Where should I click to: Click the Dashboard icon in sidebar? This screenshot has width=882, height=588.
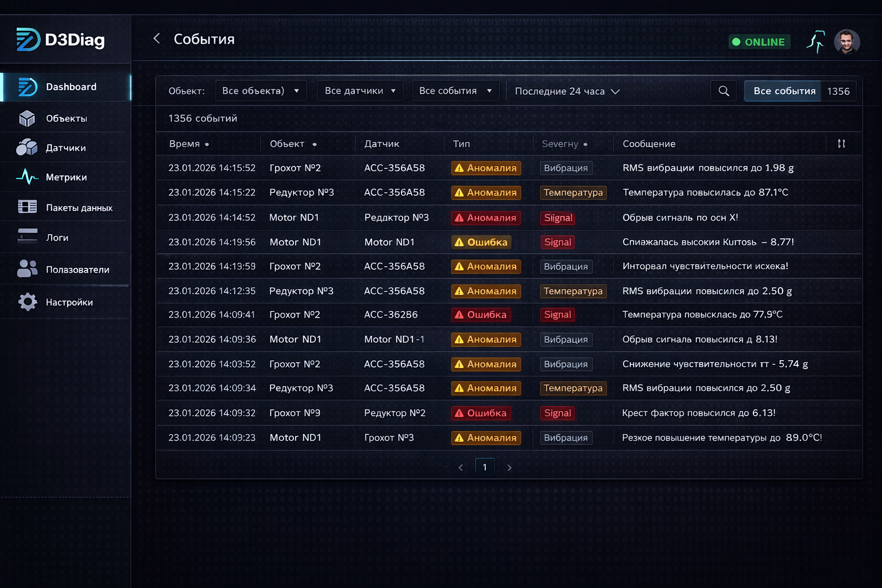[x=28, y=87]
